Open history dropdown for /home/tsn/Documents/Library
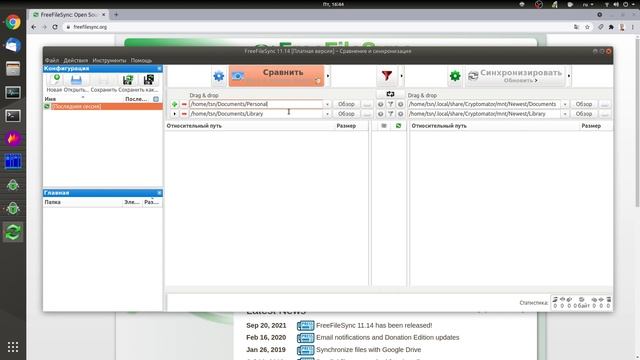The width and height of the screenshot is (640, 360). click(327, 114)
